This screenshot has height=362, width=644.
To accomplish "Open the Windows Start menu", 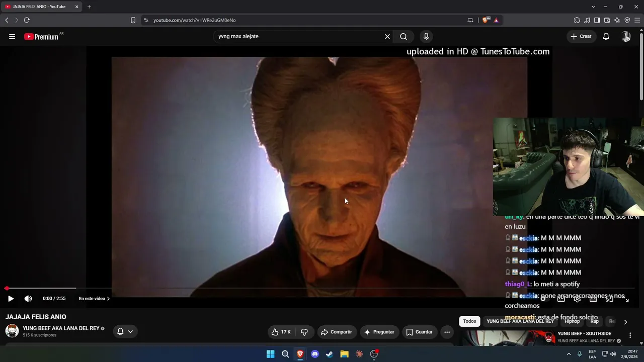I will (x=270, y=354).
